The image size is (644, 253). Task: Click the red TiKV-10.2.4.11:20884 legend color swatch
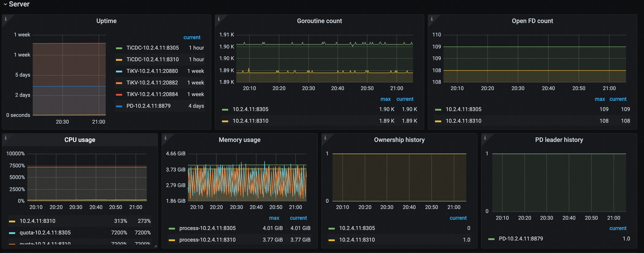(119, 95)
